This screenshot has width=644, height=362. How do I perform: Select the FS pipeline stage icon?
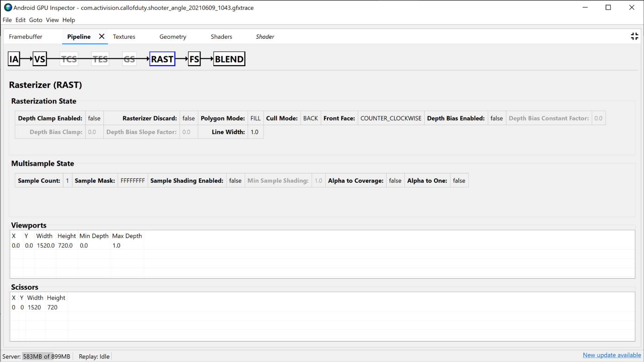coord(194,59)
